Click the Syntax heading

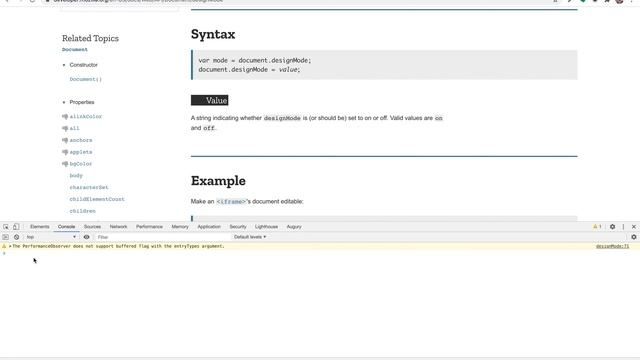coord(213,34)
